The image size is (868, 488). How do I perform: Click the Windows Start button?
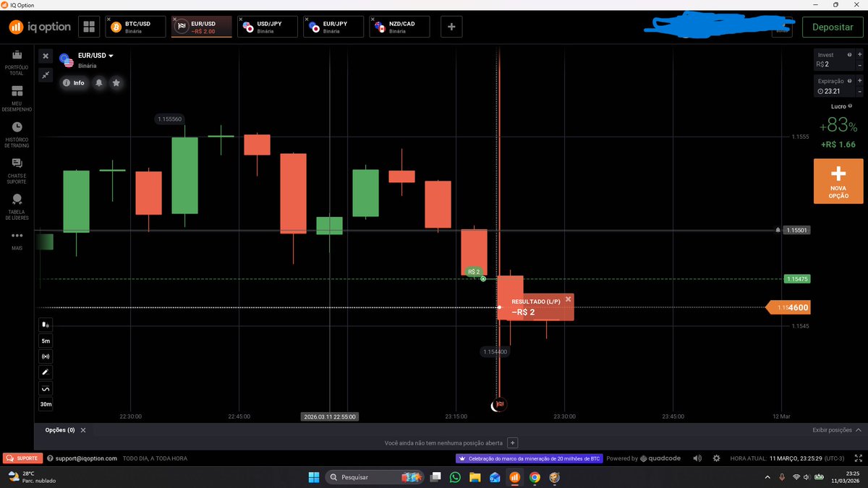coord(314,477)
